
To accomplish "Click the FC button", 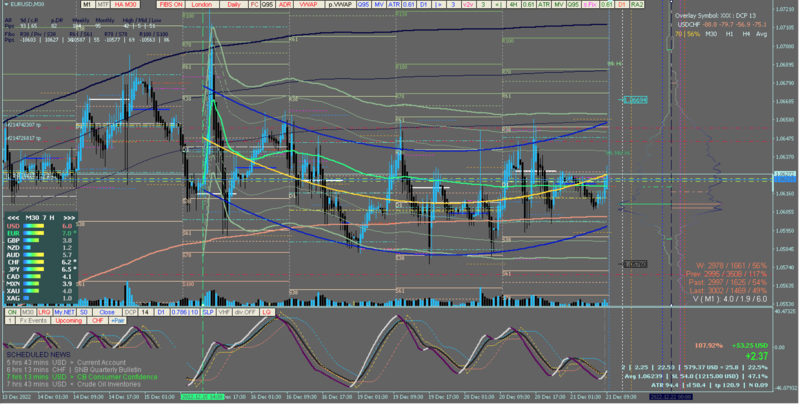I will click(x=254, y=5).
